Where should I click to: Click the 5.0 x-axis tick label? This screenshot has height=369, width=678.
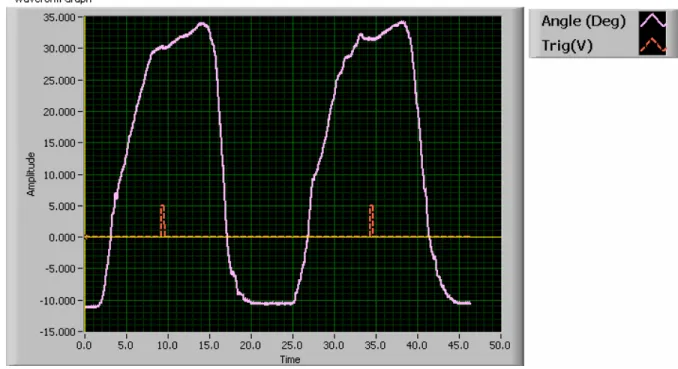125,346
